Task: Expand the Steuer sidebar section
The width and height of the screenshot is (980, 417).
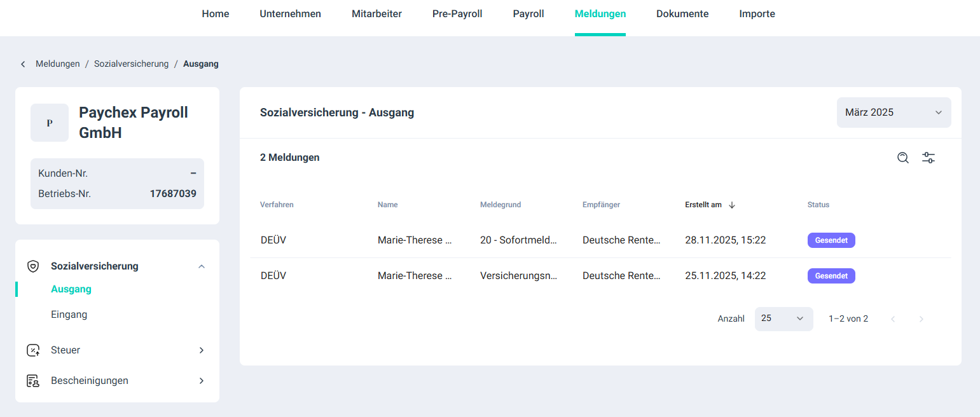Action: (202, 350)
